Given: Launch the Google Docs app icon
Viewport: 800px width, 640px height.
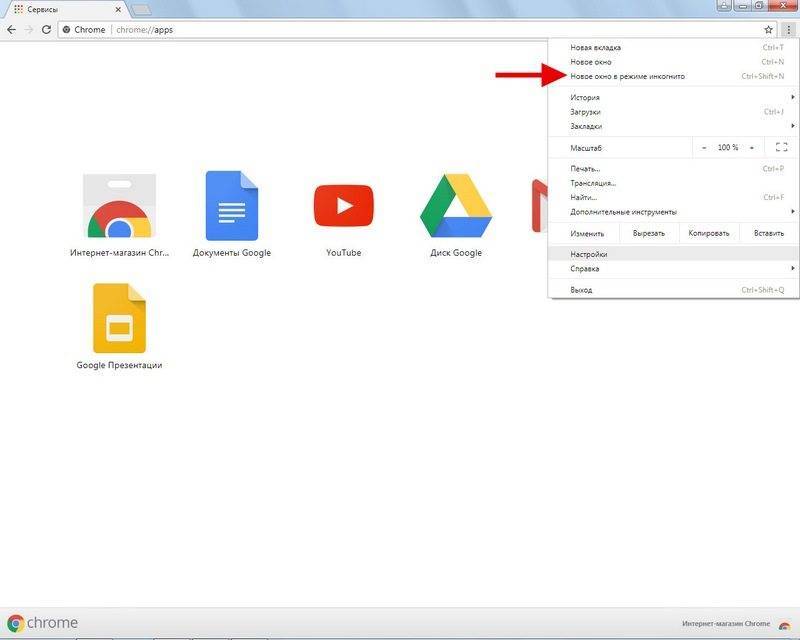Looking at the screenshot, I should click(232, 206).
